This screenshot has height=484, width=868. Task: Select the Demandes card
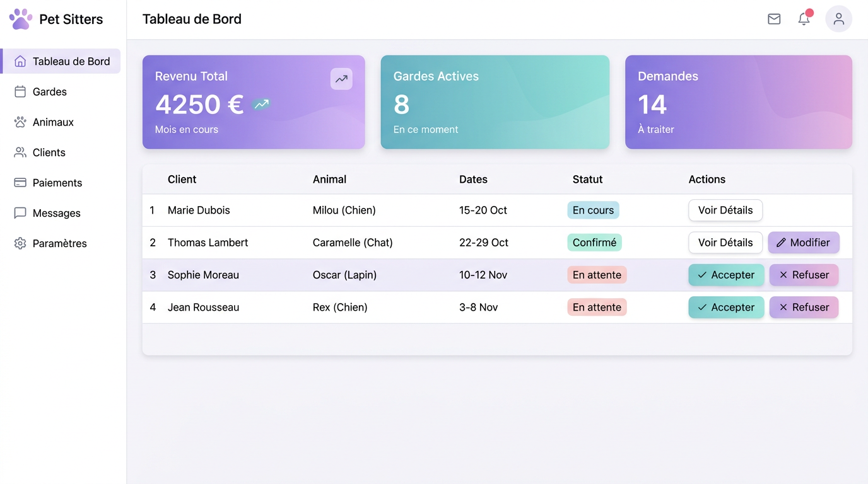pyautogui.click(x=739, y=102)
